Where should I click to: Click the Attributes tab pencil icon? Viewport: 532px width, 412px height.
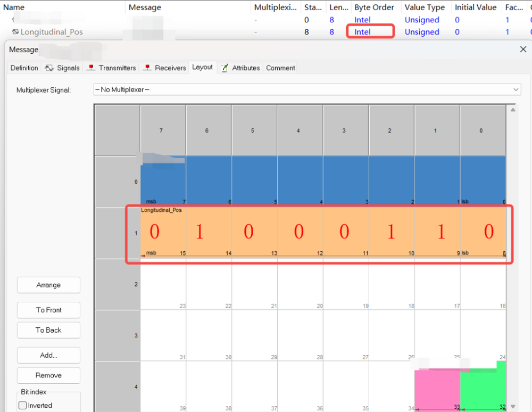point(225,68)
